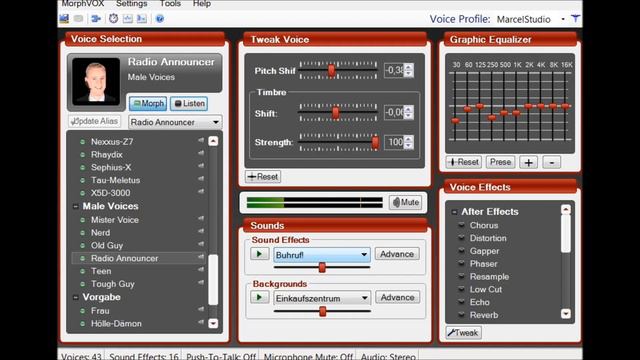Reset the Graphic Equalizer

coord(464,162)
